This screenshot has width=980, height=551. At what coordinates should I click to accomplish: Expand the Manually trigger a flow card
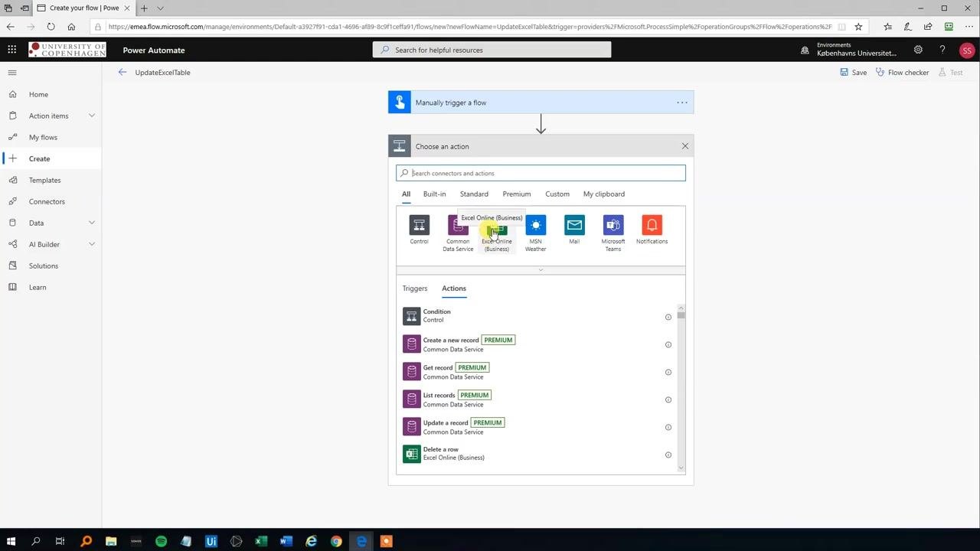pyautogui.click(x=541, y=103)
